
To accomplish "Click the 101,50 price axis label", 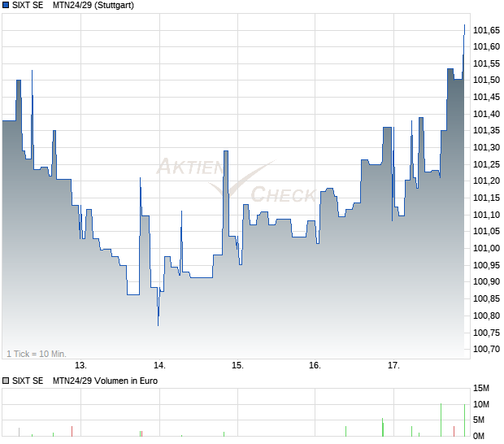I will coord(486,80).
